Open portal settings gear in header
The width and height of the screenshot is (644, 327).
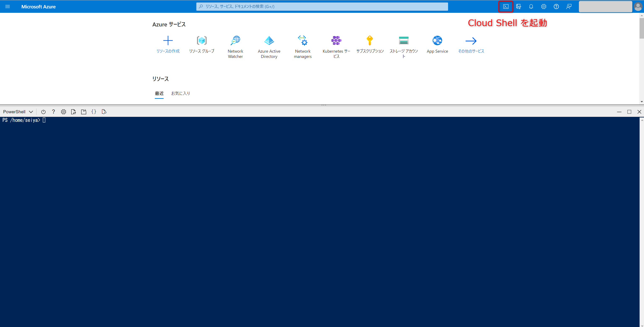pyautogui.click(x=544, y=7)
